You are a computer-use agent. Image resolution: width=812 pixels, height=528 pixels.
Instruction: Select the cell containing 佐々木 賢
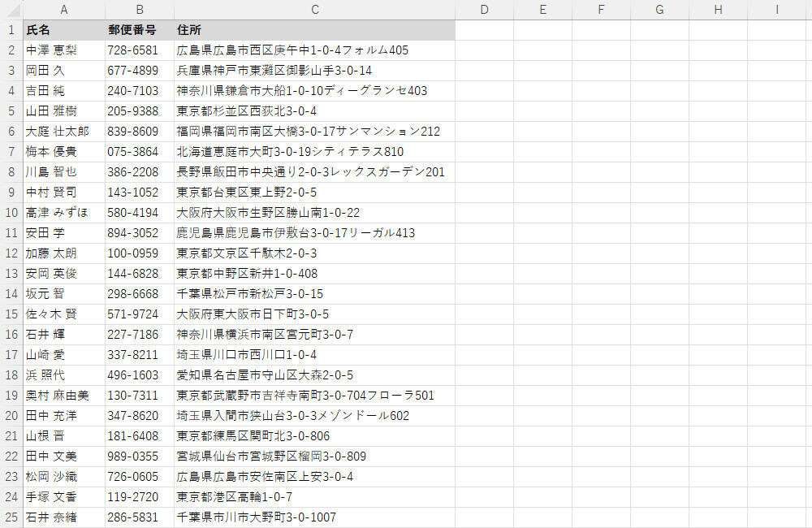click(x=63, y=314)
